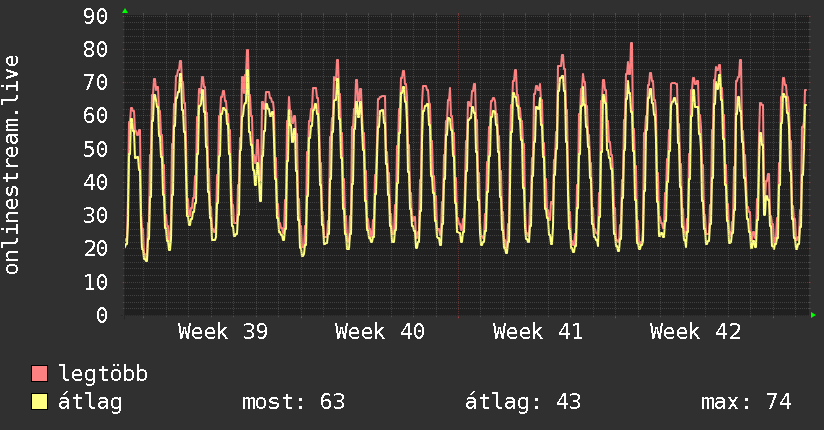Viewport: 824px width, 430px height.
Task: Click the '30' y-axis label
Action: coord(96,216)
